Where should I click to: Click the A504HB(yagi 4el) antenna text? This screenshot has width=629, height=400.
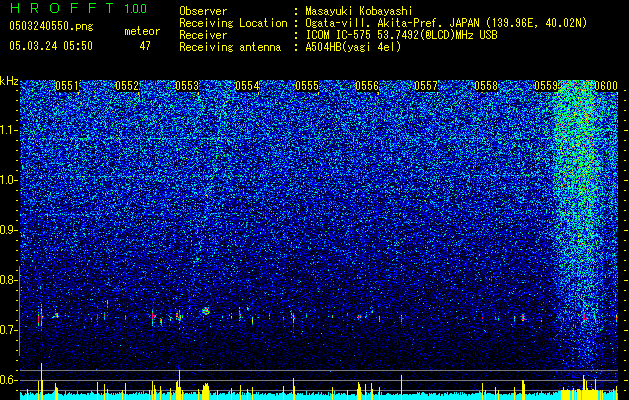pyautogui.click(x=353, y=47)
